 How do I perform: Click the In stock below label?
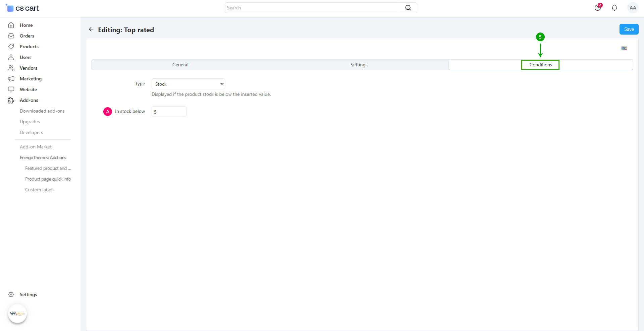130,111
